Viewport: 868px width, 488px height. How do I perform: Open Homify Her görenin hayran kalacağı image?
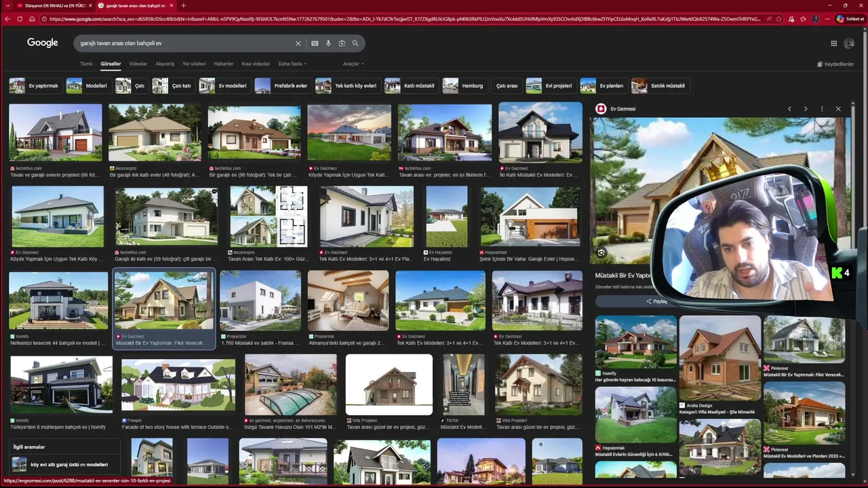tap(636, 342)
